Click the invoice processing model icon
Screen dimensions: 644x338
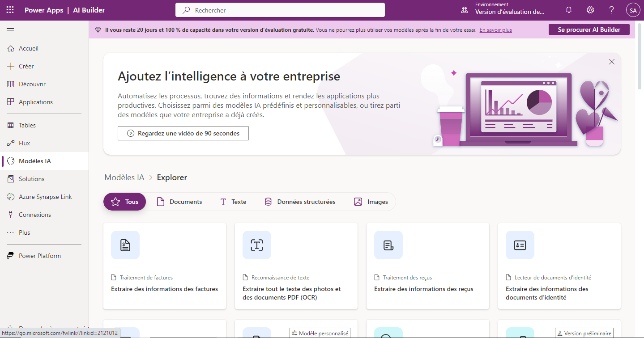pos(125,245)
